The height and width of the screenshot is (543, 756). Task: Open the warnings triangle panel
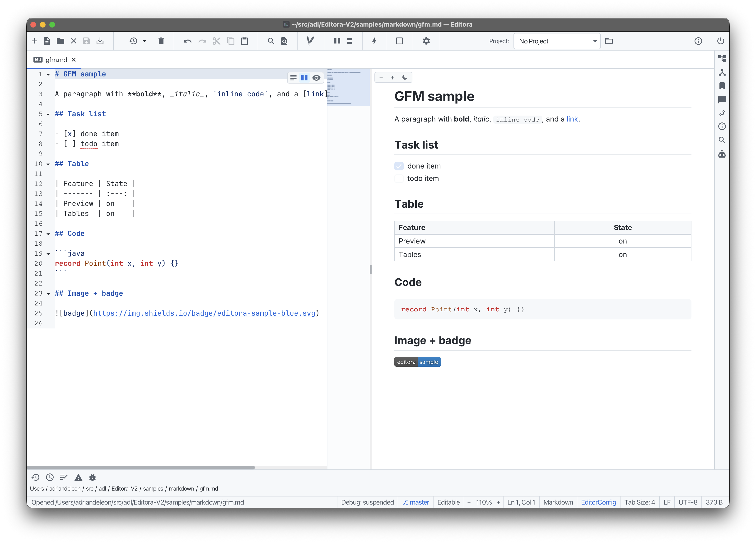[x=78, y=477]
